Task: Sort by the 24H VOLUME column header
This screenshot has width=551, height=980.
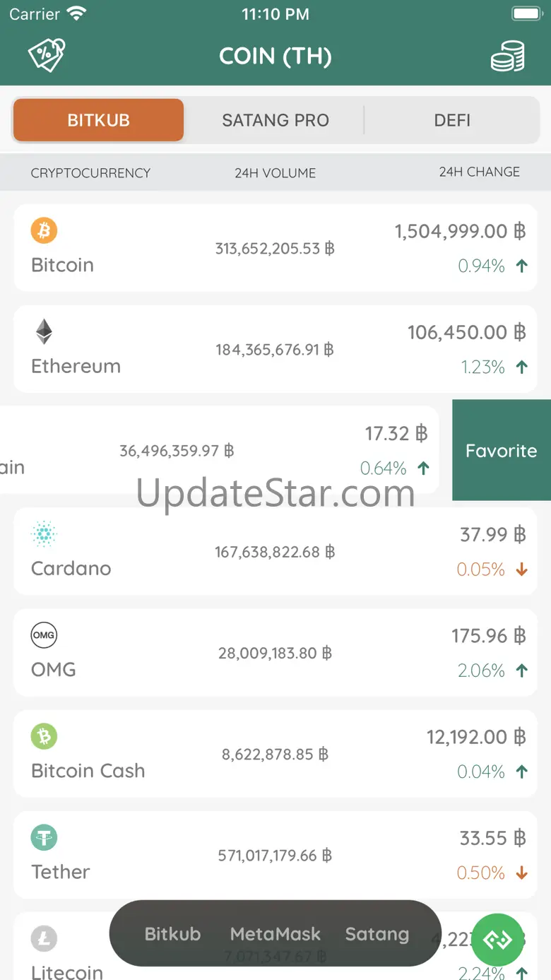Action: pyautogui.click(x=275, y=172)
